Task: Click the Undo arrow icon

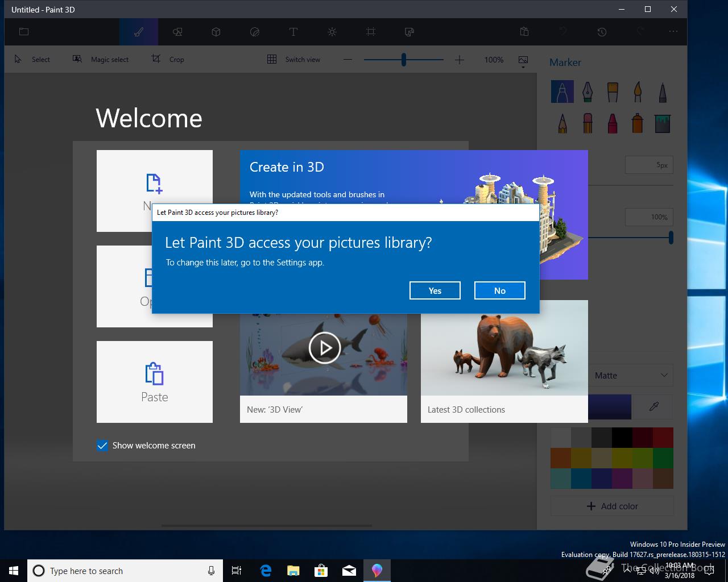Action: (x=563, y=32)
